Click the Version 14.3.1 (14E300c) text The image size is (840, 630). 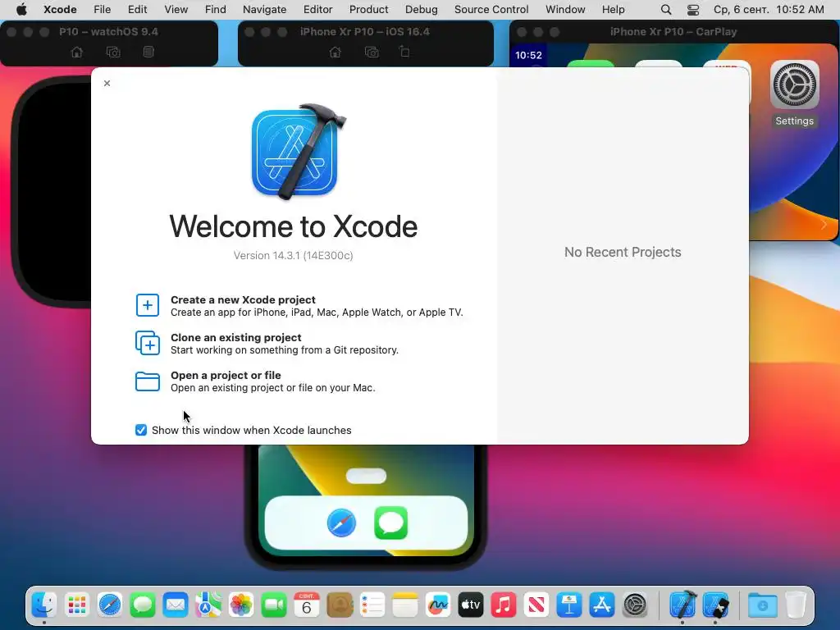click(x=293, y=256)
